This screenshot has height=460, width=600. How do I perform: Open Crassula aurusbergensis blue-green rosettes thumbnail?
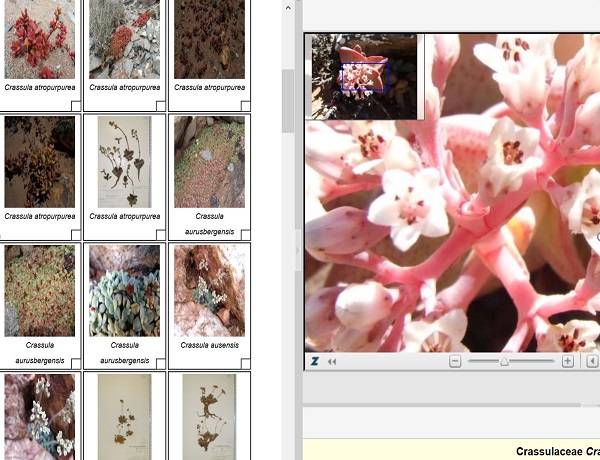[x=125, y=291]
